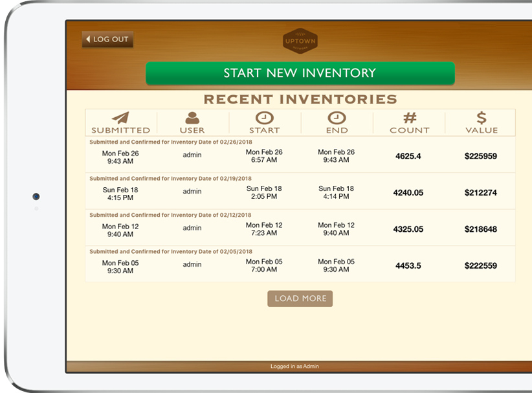
Task: Select the VALUE column label
Action: point(482,130)
